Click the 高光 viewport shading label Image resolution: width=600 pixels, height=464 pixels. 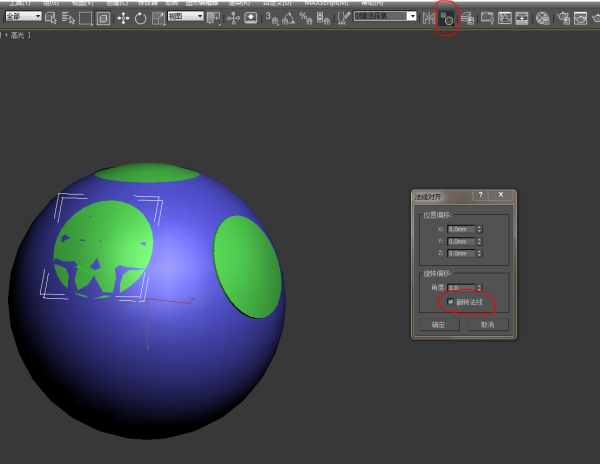[17, 35]
